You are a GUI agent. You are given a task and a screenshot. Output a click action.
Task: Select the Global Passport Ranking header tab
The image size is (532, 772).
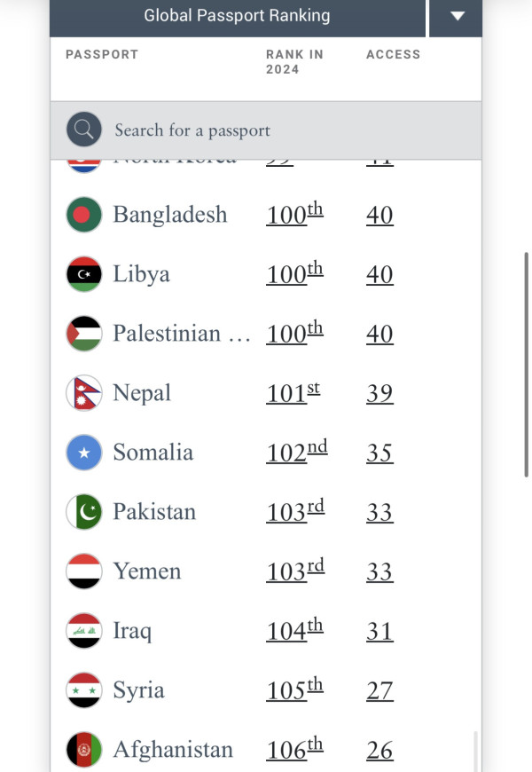click(x=237, y=16)
